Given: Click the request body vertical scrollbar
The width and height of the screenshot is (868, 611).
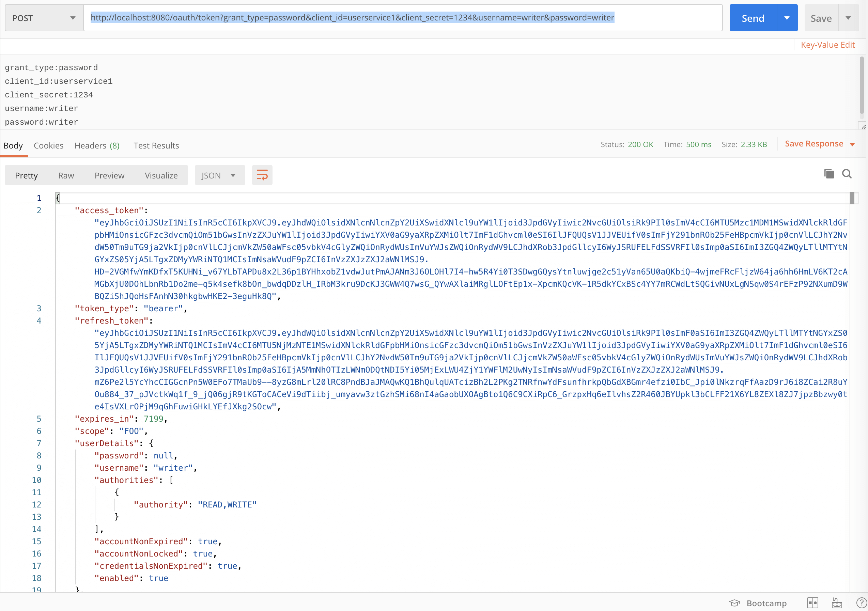Looking at the screenshot, I should tap(862, 85).
